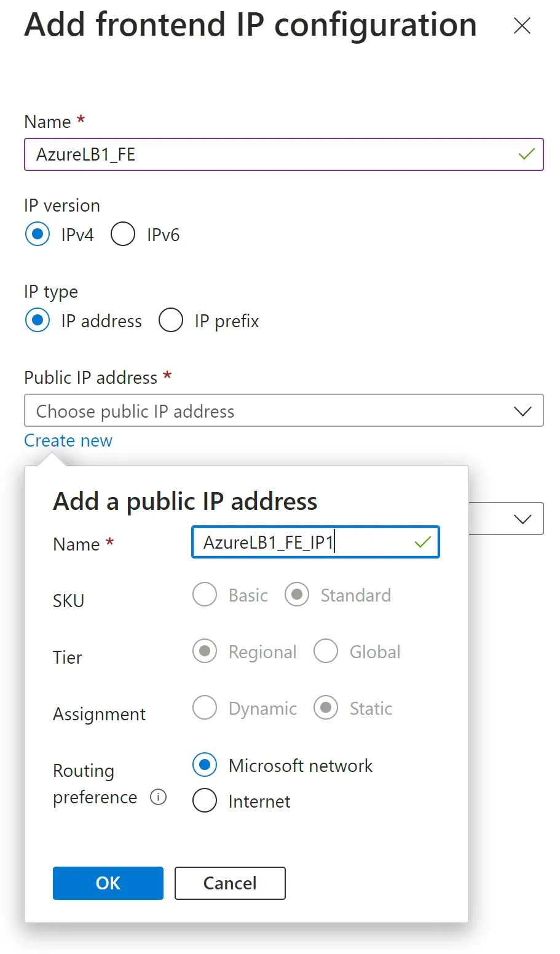Screen dimensions: 560x954
Task: Select Microsoft network routing preference
Action: click(205, 765)
